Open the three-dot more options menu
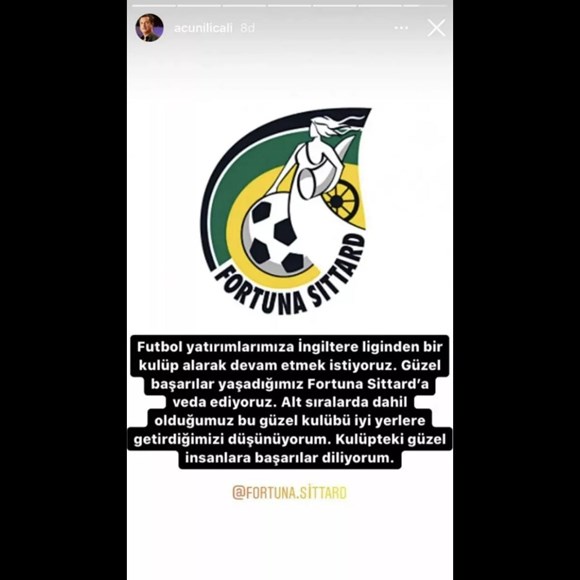Image resolution: width=580 pixels, height=580 pixels. [401, 28]
